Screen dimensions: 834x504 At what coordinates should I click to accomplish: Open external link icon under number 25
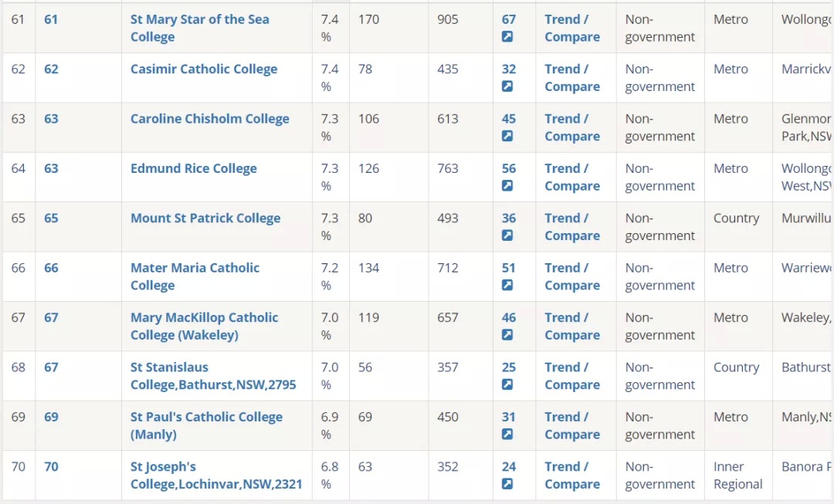tap(507, 384)
